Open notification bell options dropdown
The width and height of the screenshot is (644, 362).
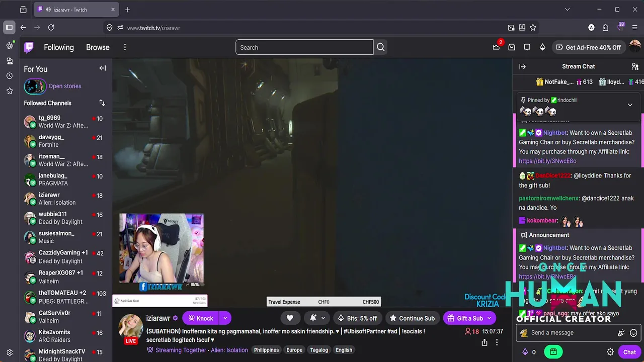pos(317,318)
